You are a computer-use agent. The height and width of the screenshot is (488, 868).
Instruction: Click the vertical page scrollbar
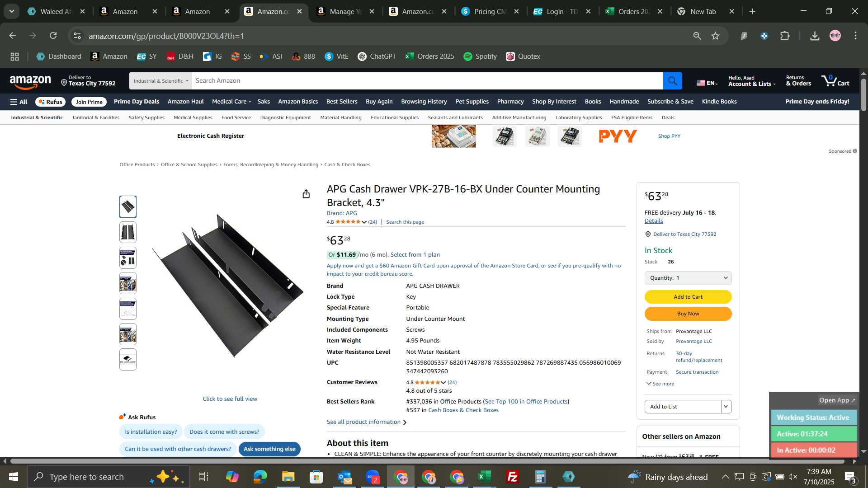tap(863, 95)
